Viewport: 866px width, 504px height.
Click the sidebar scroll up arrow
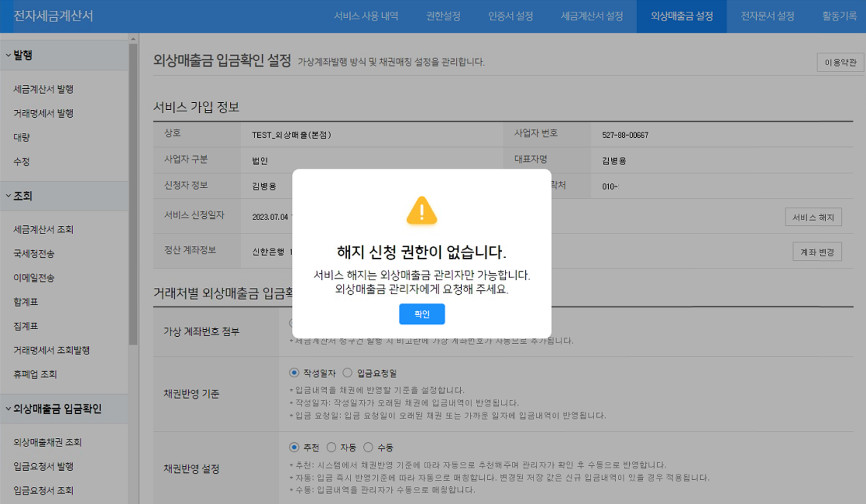[x=133, y=39]
